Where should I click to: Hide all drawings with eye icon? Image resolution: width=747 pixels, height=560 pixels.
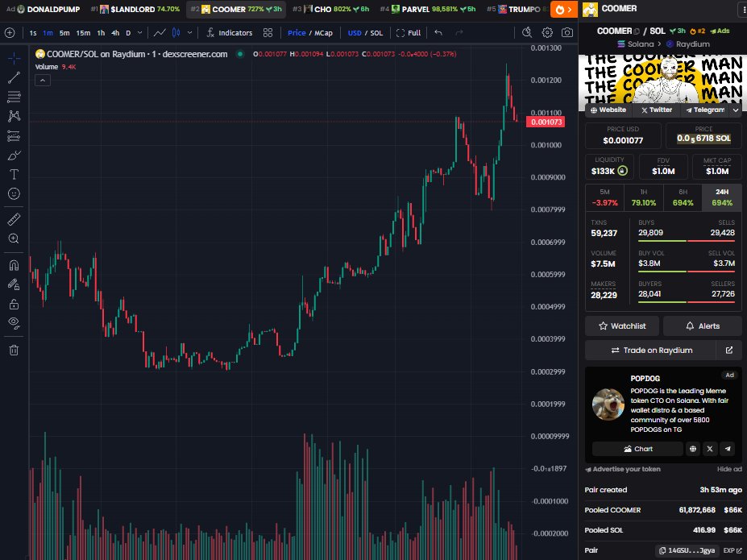[x=14, y=323]
